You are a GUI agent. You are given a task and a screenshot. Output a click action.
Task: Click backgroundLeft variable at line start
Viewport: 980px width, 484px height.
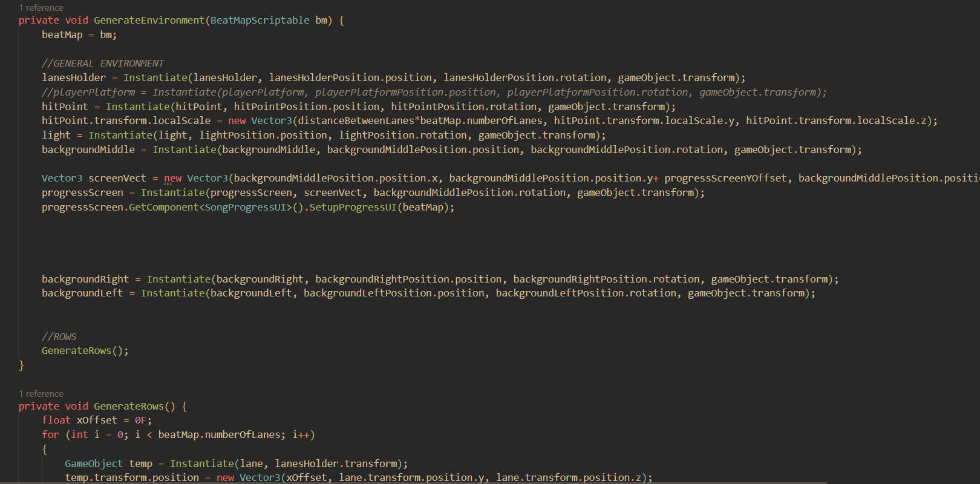pyautogui.click(x=82, y=293)
